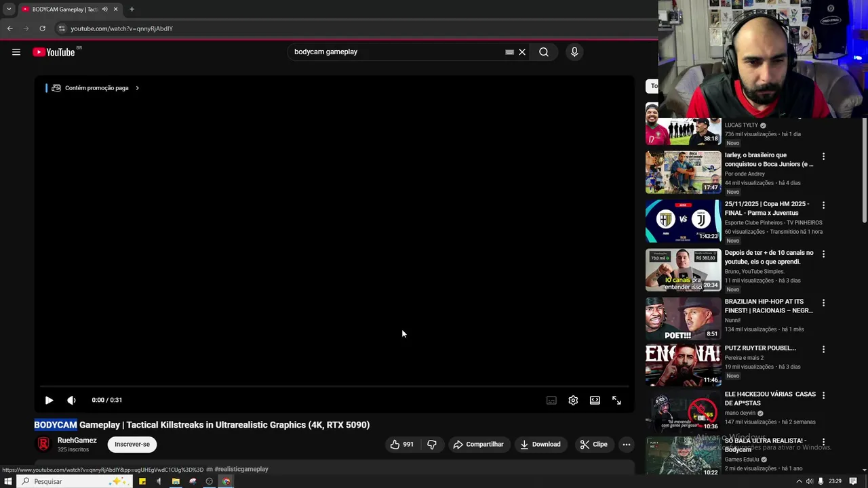This screenshot has width=868, height=488.
Task: Open options for '10 canais' video
Action: click(x=823, y=254)
